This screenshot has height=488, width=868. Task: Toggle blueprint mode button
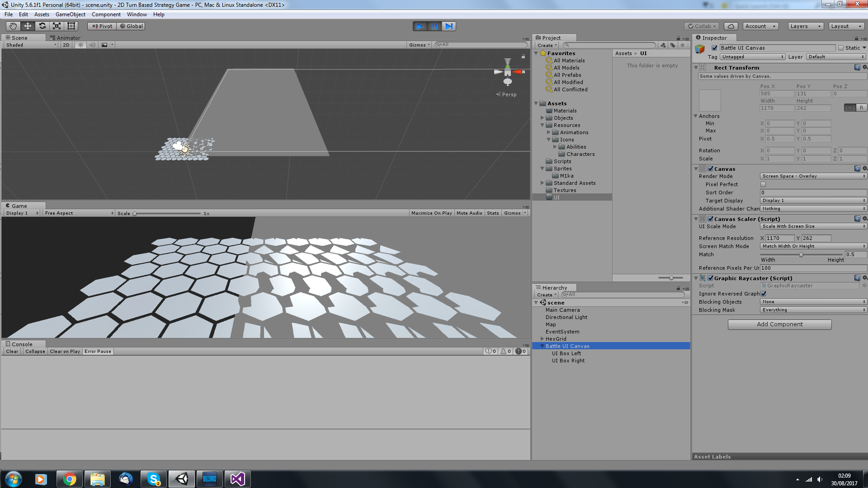tap(850, 108)
